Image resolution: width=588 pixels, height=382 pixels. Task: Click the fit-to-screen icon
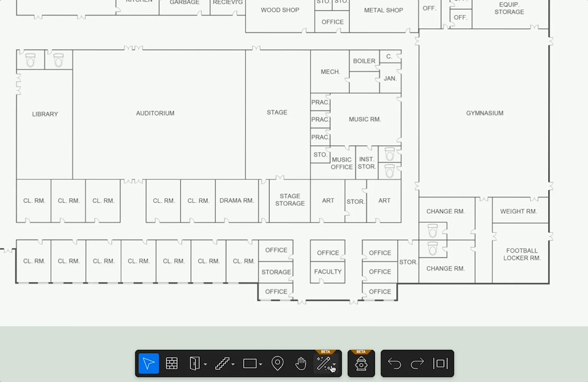tap(440, 364)
